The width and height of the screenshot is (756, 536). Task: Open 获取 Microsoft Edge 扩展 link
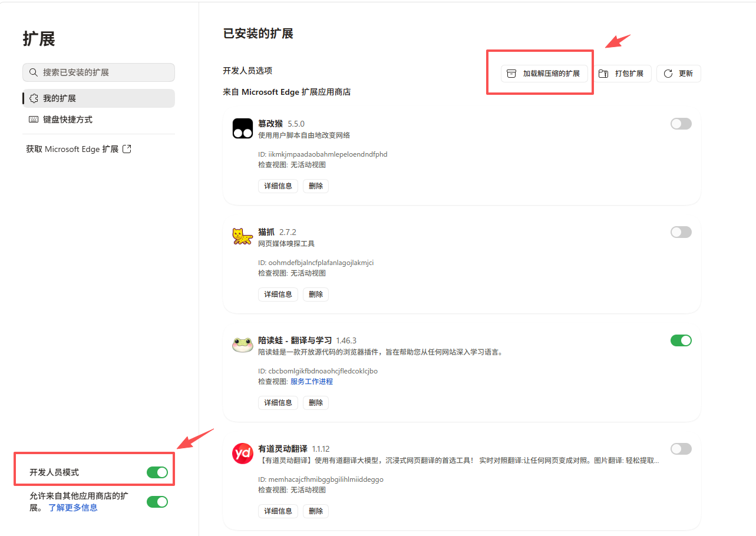coord(78,149)
